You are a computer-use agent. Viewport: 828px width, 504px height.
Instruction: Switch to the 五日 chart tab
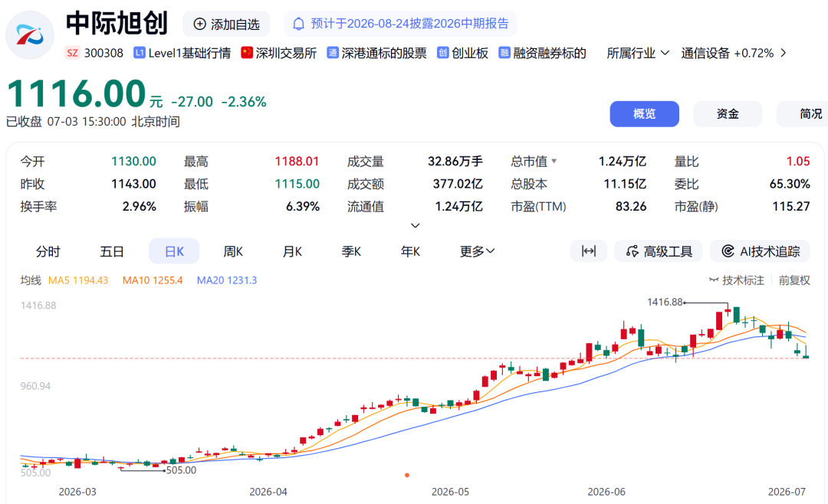tap(112, 251)
